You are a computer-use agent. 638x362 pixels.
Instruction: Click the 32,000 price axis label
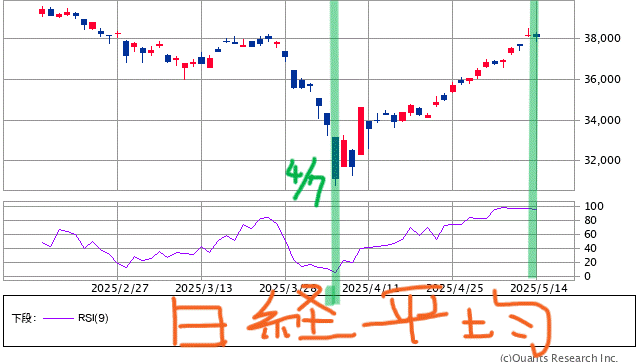(x=602, y=160)
